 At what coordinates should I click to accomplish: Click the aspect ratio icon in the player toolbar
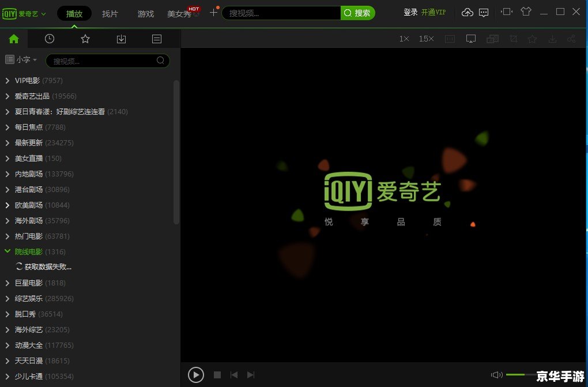450,39
